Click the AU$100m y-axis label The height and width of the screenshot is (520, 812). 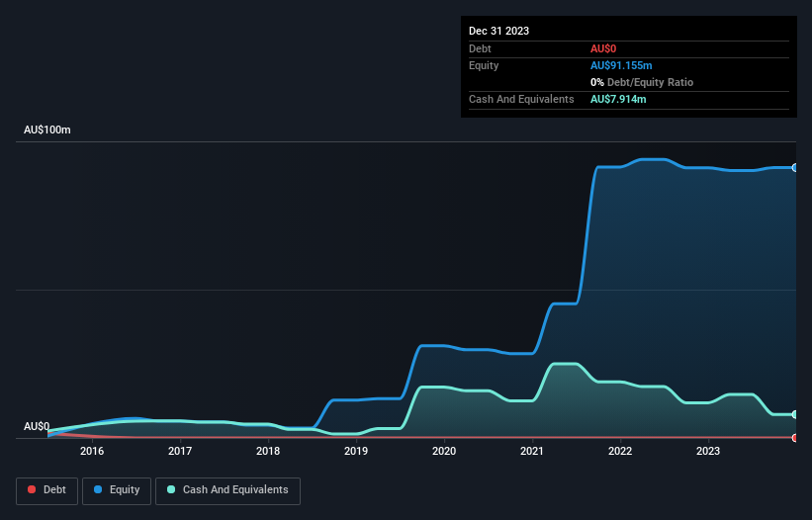(47, 130)
